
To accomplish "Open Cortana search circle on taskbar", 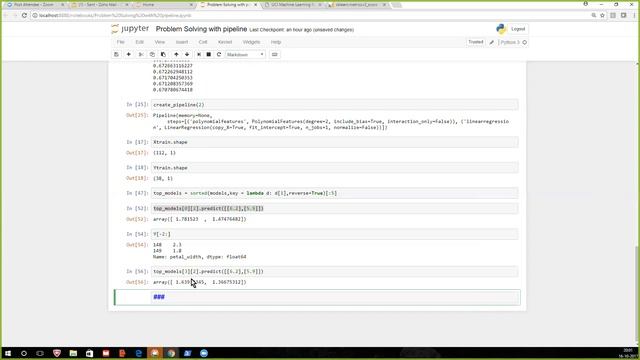I will tap(24, 353).
